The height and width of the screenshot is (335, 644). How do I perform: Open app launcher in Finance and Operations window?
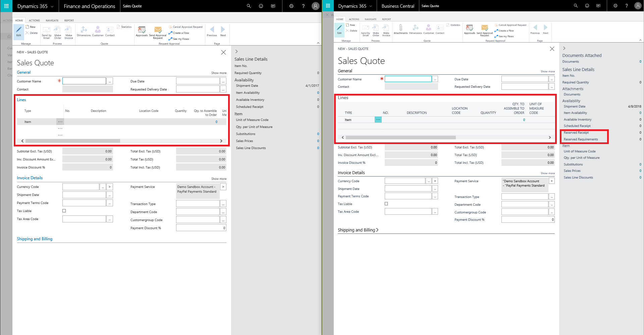[x=6, y=6]
